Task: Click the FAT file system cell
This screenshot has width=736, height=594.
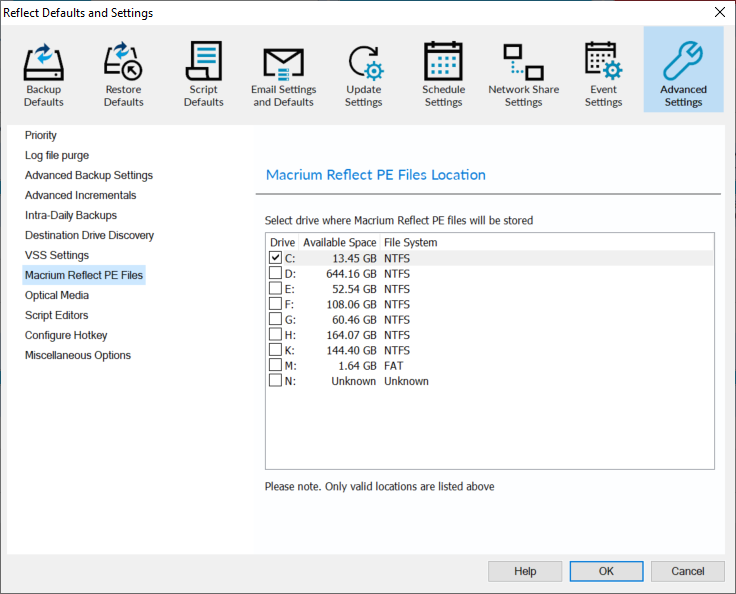Action: (393, 366)
